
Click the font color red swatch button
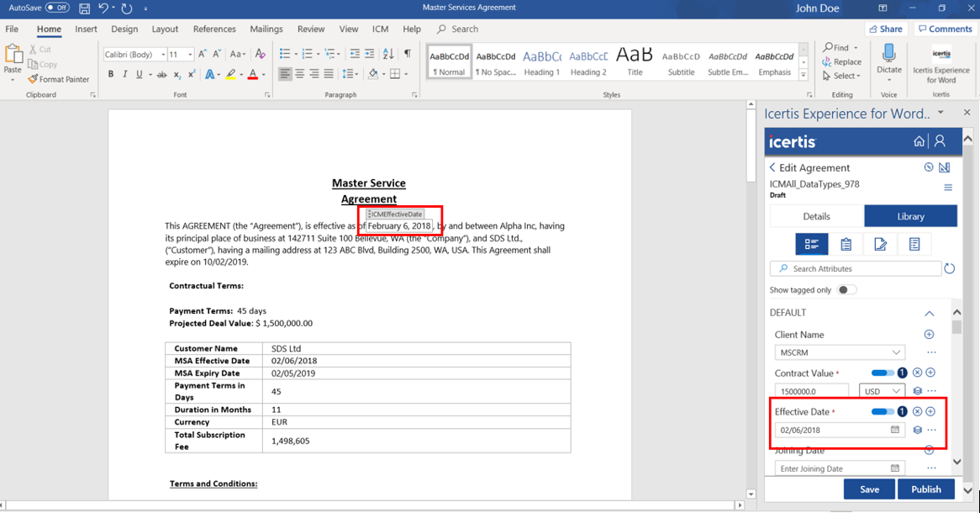[253, 75]
